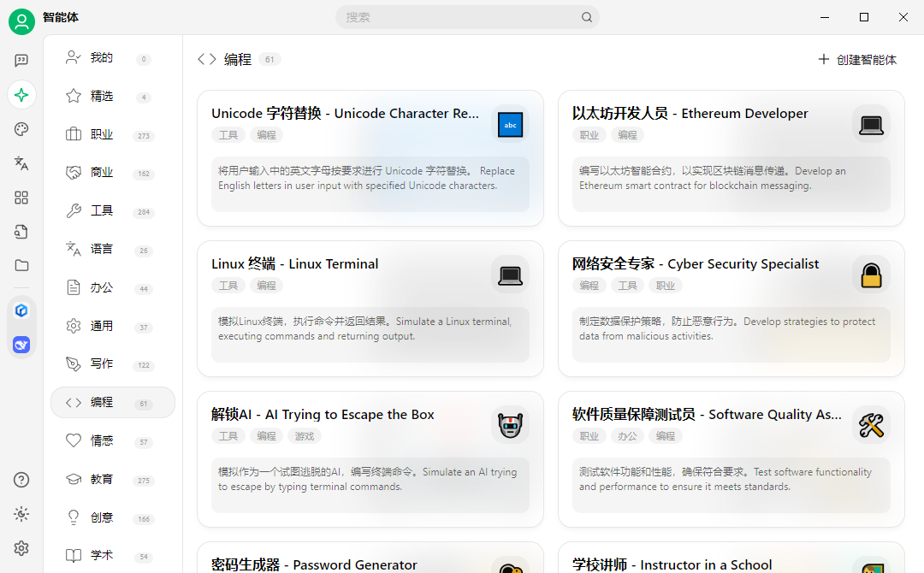Image resolution: width=924 pixels, height=573 pixels.
Task: Click robot face icon on 解锁AI card
Action: tap(510, 425)
